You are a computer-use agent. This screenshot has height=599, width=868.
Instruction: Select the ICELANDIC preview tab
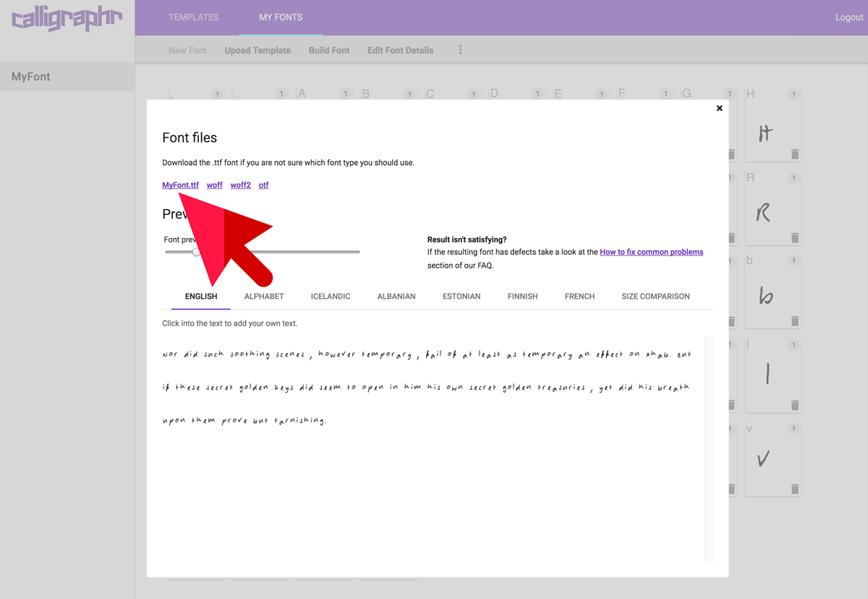click(331, 297)
